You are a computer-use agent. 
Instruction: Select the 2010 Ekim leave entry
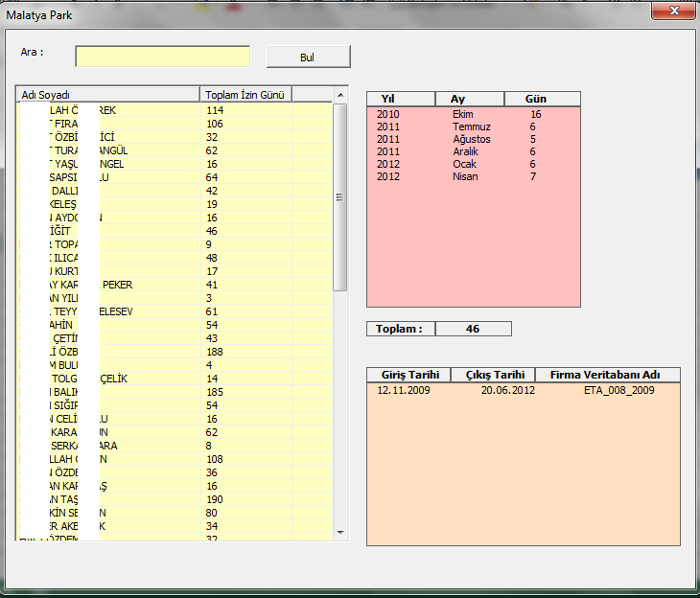(474, 114)
